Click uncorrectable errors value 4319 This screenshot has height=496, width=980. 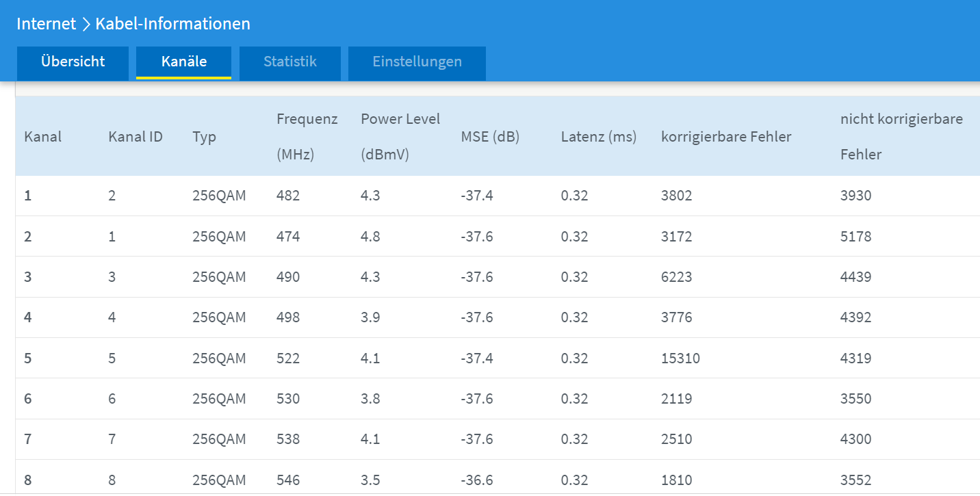[856, 358]
